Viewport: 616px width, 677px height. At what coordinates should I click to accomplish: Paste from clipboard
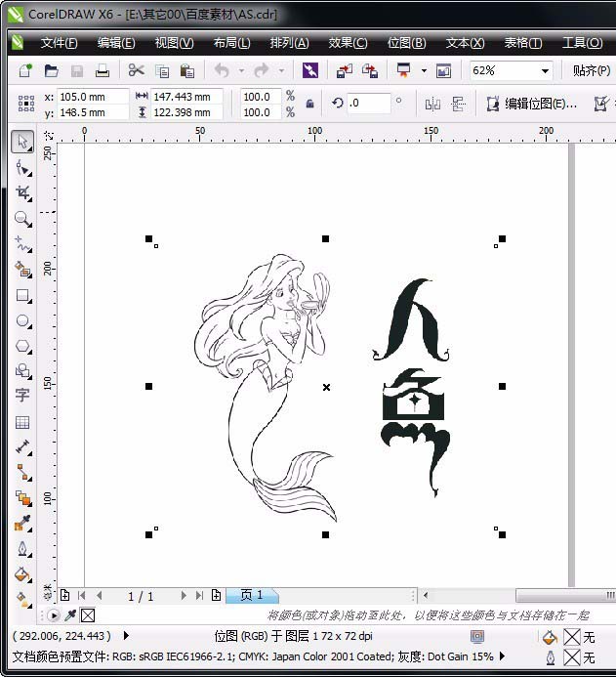click(x=187, y=70)
